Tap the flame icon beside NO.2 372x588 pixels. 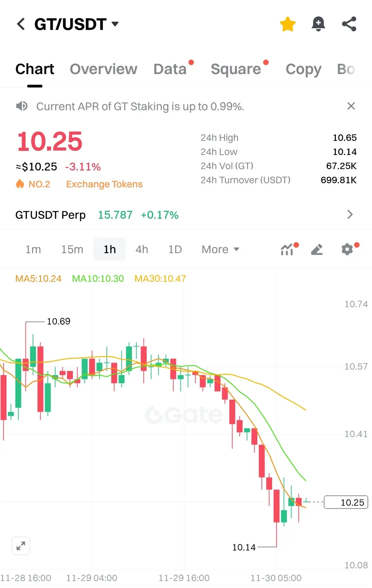point(20,184)
